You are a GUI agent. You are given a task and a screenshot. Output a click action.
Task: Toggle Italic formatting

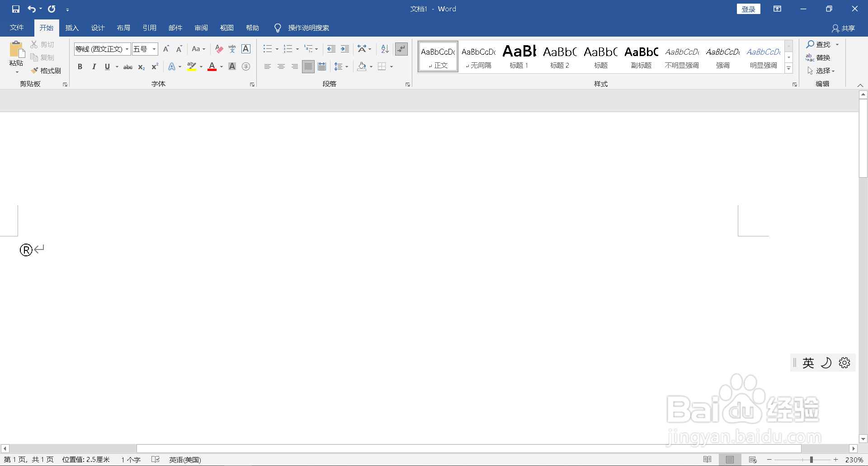coord(94,66)
